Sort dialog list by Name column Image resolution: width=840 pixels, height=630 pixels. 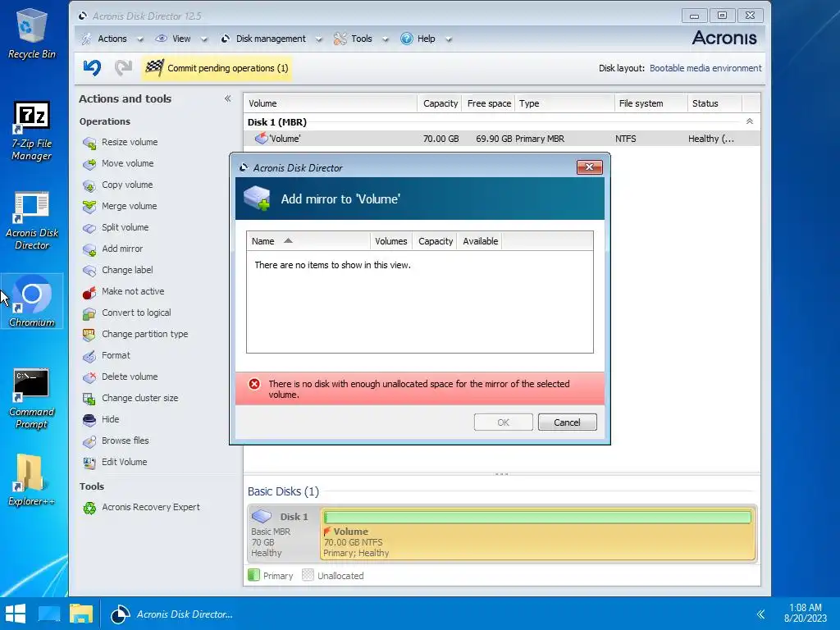[308, 241]
